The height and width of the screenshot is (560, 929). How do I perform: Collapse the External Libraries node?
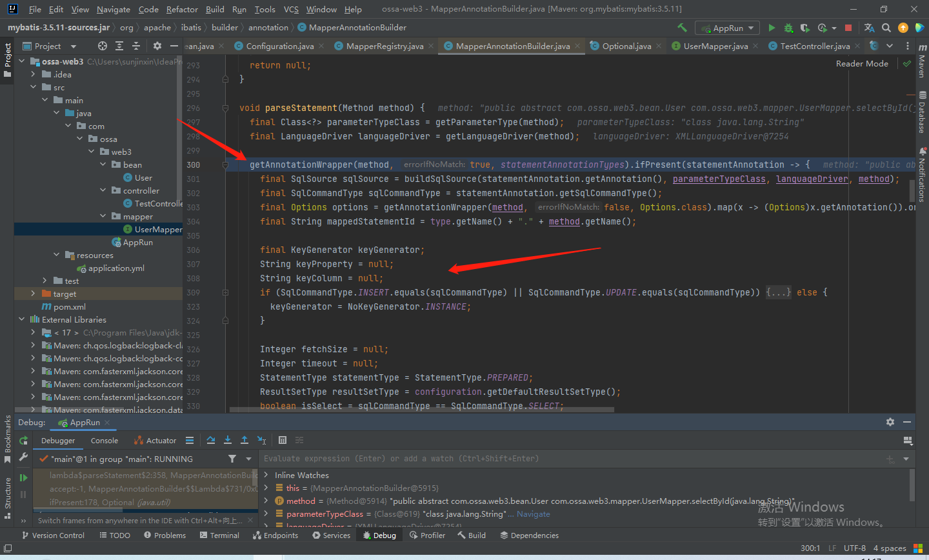(21, 319)
